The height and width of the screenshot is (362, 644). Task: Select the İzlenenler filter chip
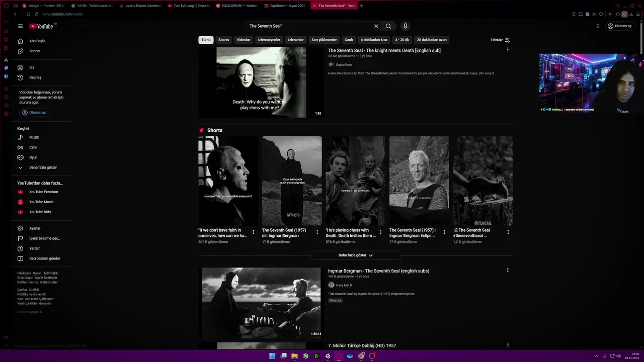point(296,40)
